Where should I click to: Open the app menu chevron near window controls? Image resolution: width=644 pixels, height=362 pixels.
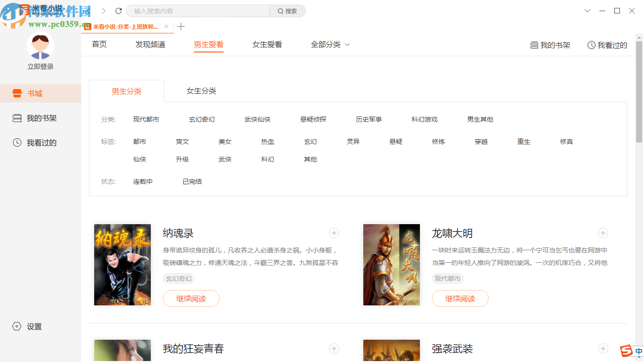[587, 10]
